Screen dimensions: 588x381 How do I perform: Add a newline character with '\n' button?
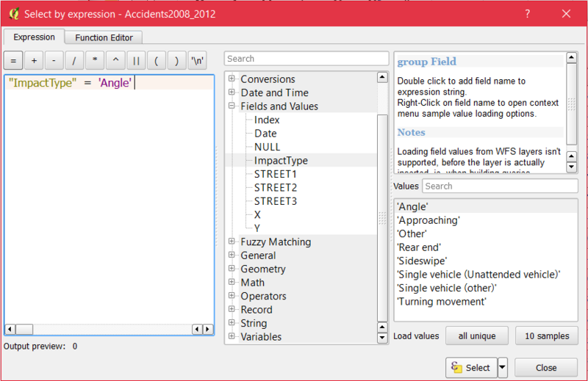tap(197, 61)
